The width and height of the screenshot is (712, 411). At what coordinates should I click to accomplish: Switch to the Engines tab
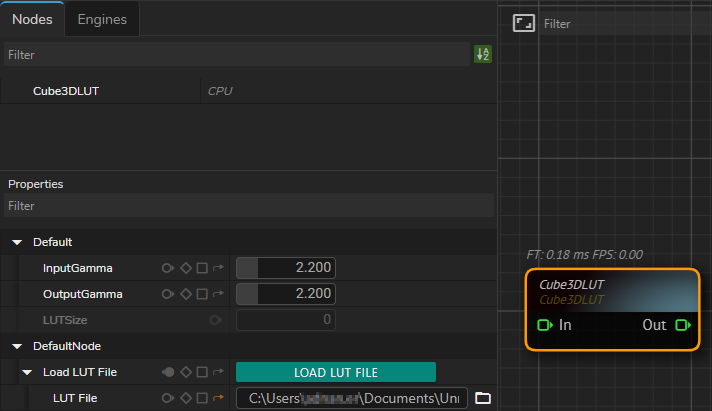click(102, 19)
